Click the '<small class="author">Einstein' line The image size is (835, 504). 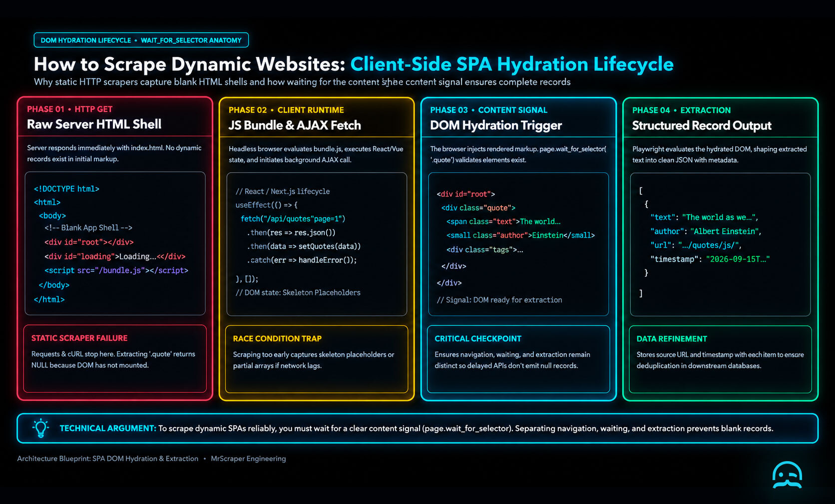tap(520, 236)
